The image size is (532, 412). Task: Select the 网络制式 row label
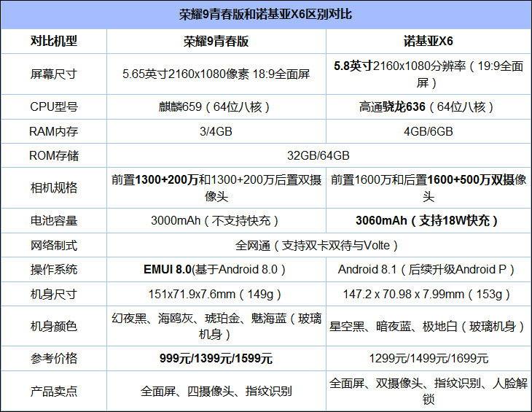pos(54,245)
